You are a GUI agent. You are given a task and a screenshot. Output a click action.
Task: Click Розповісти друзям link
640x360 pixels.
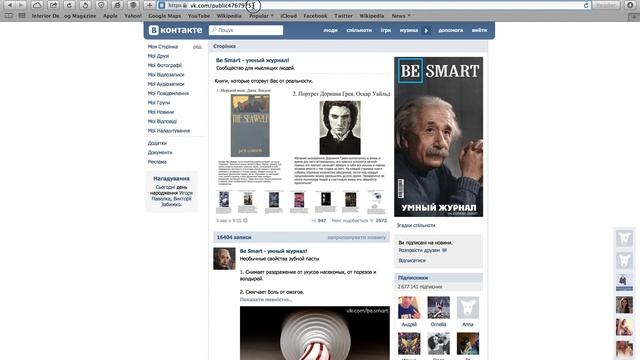coord(419,250)
